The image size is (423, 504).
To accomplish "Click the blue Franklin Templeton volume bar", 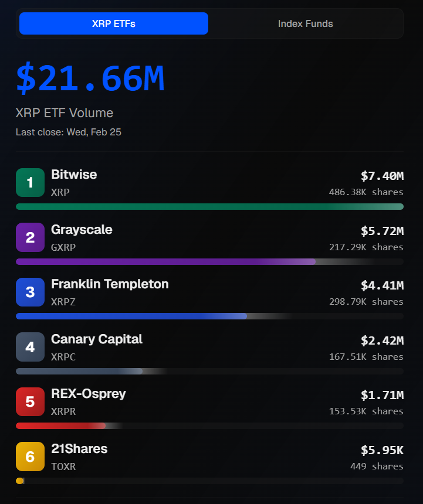I will [x=131, y=316].
